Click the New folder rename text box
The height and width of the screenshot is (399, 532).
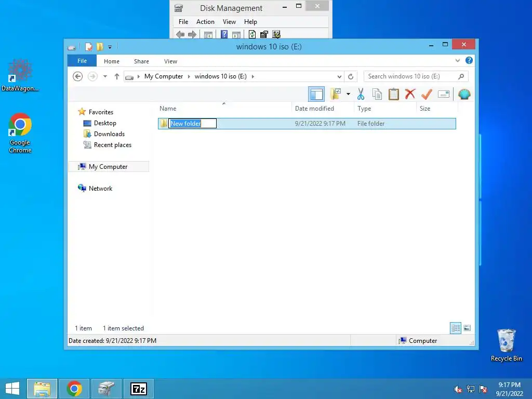click(192, 124)
